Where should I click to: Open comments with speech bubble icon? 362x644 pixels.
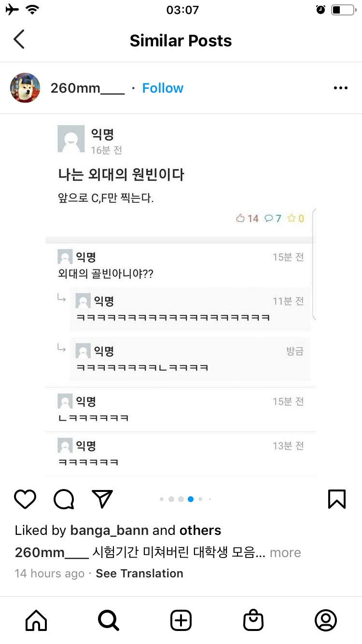click(x=64, y=499)
